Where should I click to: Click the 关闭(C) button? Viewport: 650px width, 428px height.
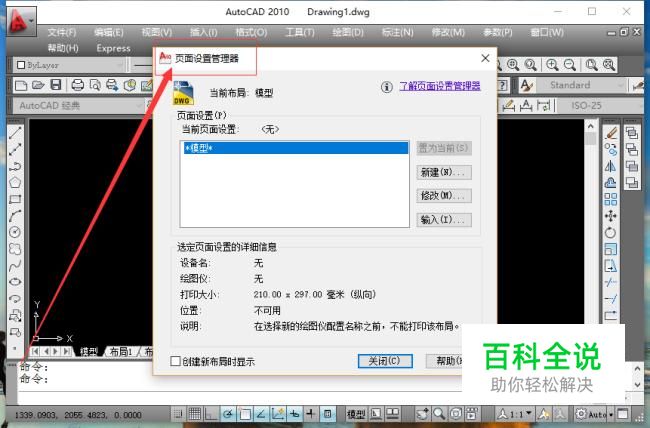tap(385, 361)
